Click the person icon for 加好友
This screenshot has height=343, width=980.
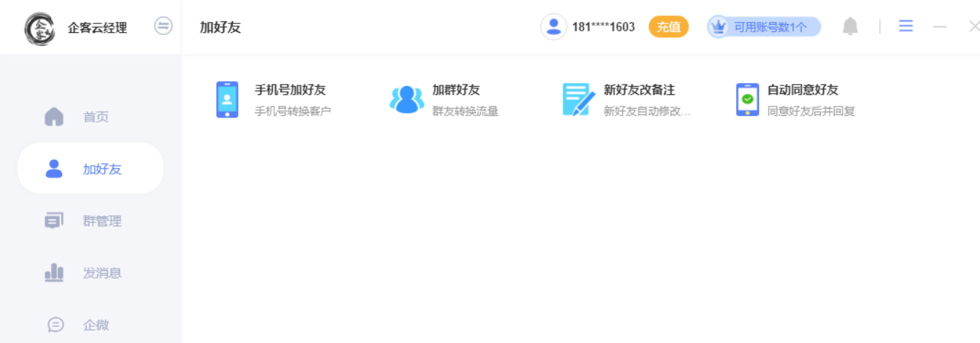54,169
